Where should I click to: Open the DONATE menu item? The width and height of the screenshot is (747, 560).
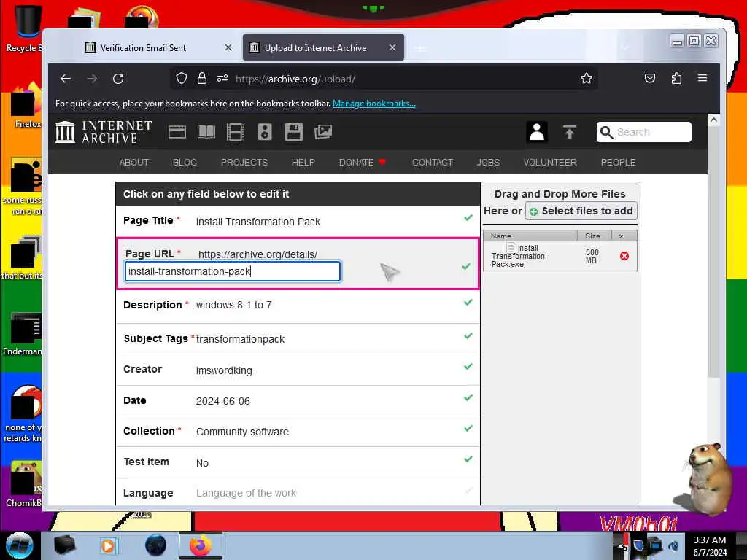click(x=362, y=163)
